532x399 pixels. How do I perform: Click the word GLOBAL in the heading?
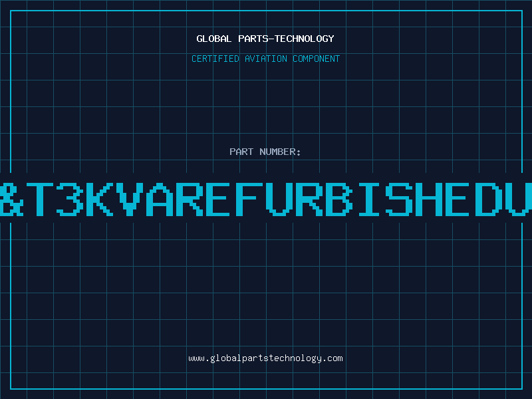(x=213, y=39)
